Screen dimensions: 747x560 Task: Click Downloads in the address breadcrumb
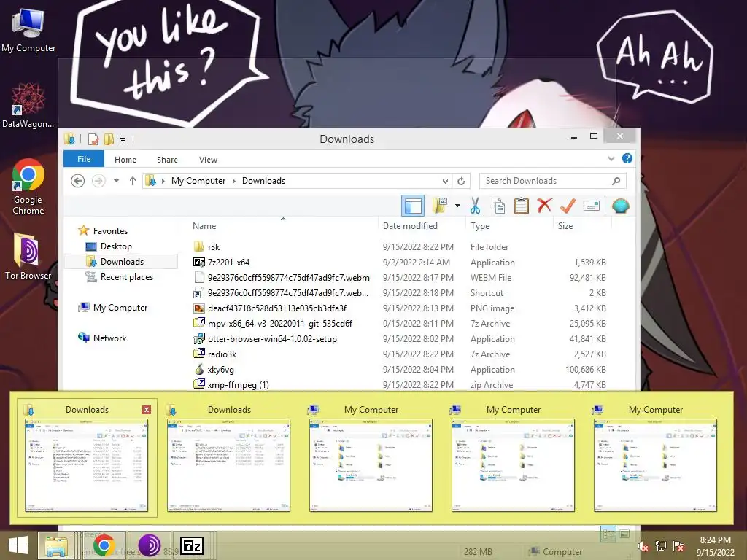tap(263, 181)
